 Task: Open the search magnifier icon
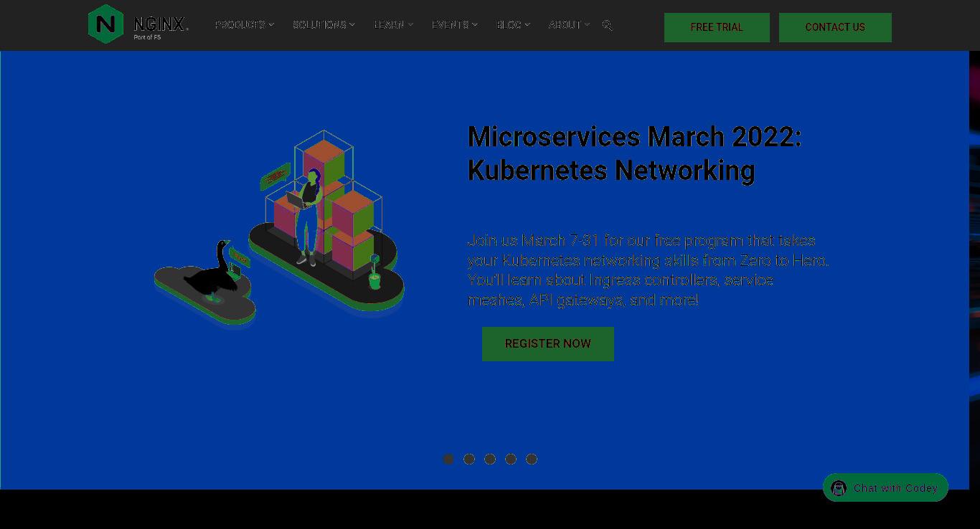coord(607,25)
